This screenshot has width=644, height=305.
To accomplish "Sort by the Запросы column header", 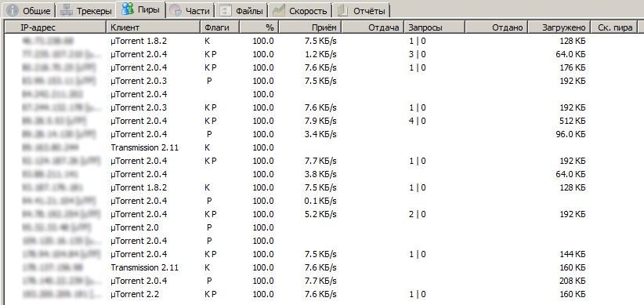I will click(x=435, y=27).
